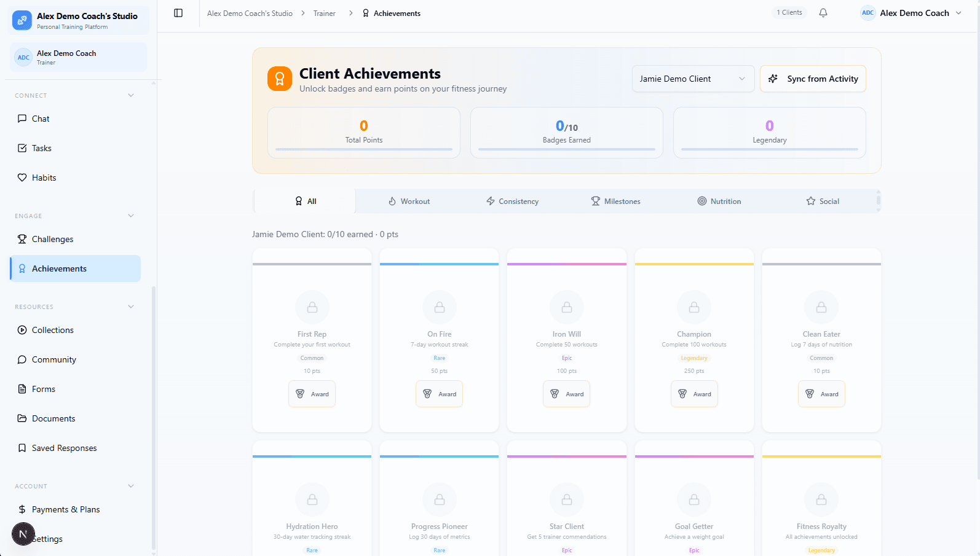Click Trainer in the breadcrumb
Screen dimensions: 980x556
[x=325, y=14]
